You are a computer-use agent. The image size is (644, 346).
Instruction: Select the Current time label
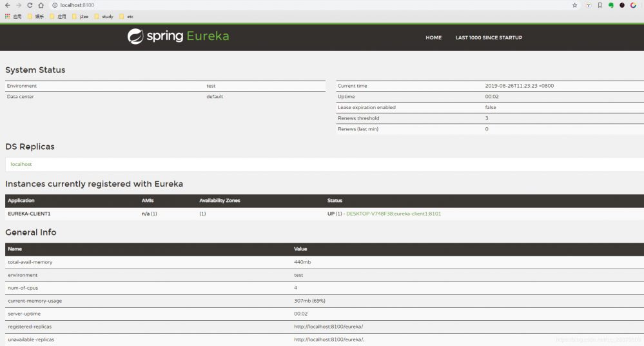tap(353, 86)
